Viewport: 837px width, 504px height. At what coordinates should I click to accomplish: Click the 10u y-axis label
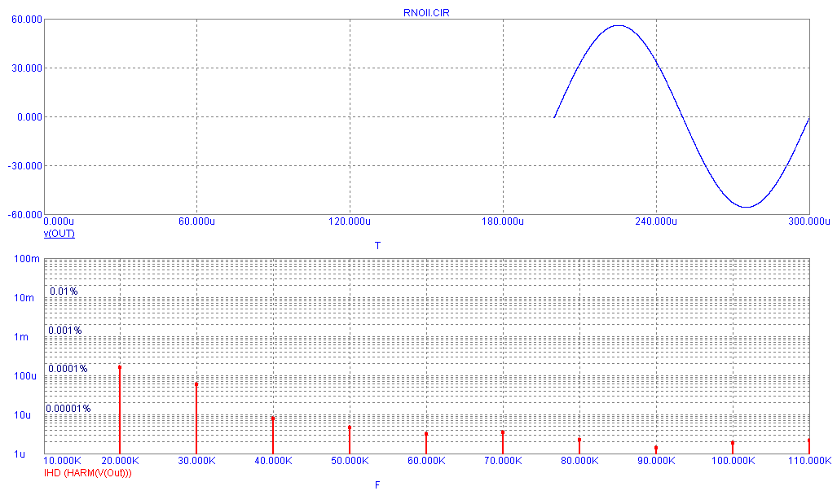23,415
